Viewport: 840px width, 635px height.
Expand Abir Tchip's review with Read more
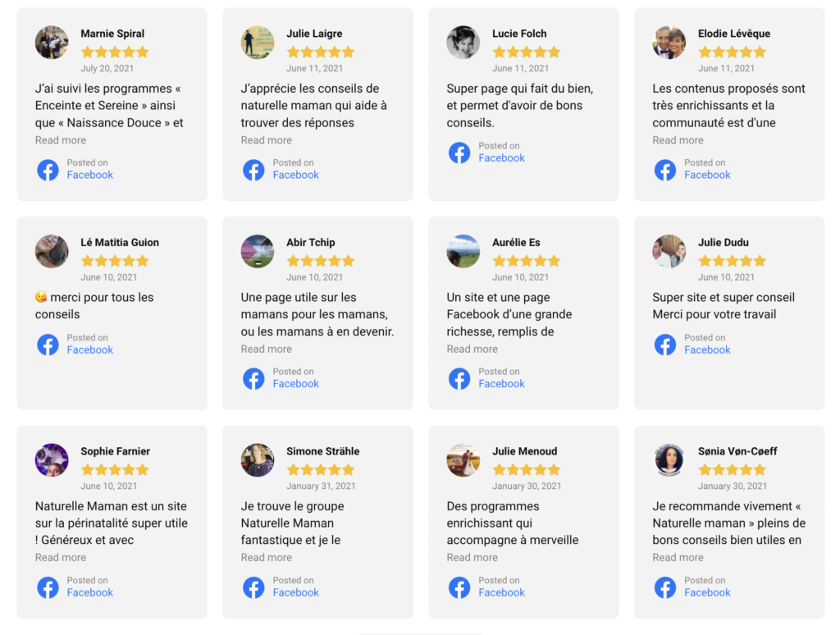(267, 349)
